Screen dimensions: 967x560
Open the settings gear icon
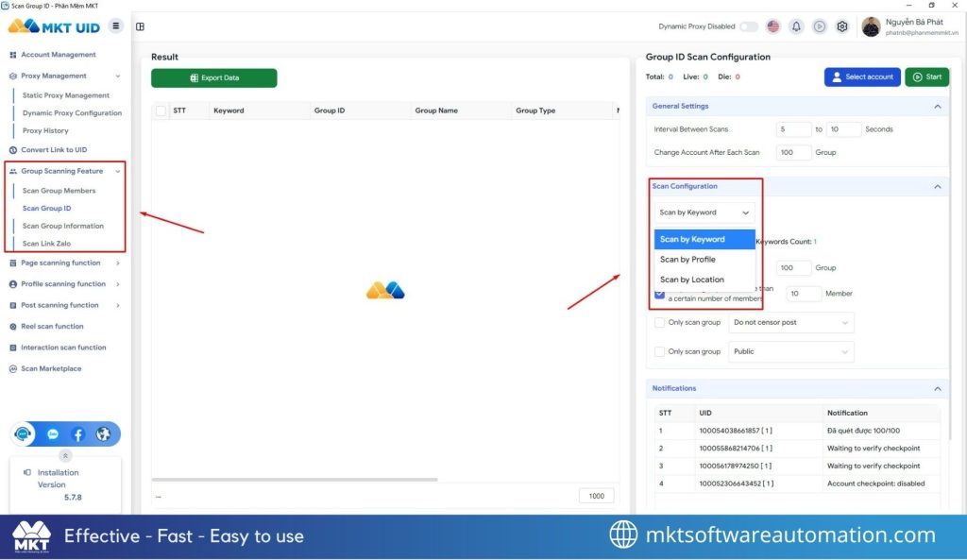(842, 26)
